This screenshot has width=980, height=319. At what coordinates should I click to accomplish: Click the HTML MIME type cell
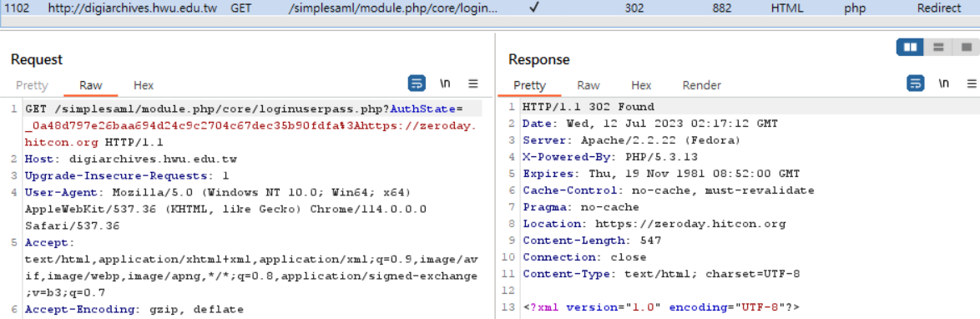click(x=787, y=8)
